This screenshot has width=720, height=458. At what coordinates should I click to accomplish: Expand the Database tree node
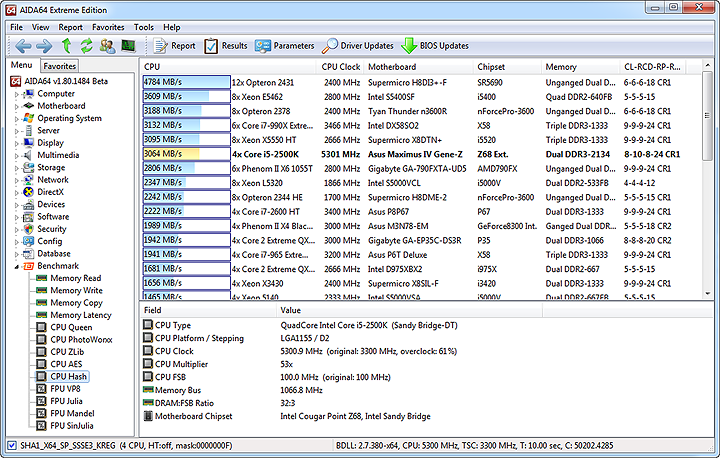pyautogui.click(x=17, y=254)
